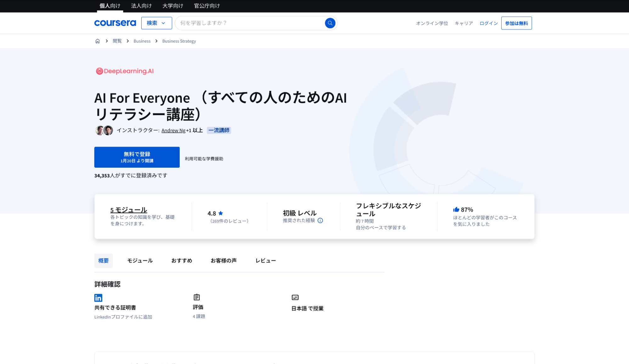Focus the 何を学習しますか search field
629x364 pixels.
click(x=252, y=23)
